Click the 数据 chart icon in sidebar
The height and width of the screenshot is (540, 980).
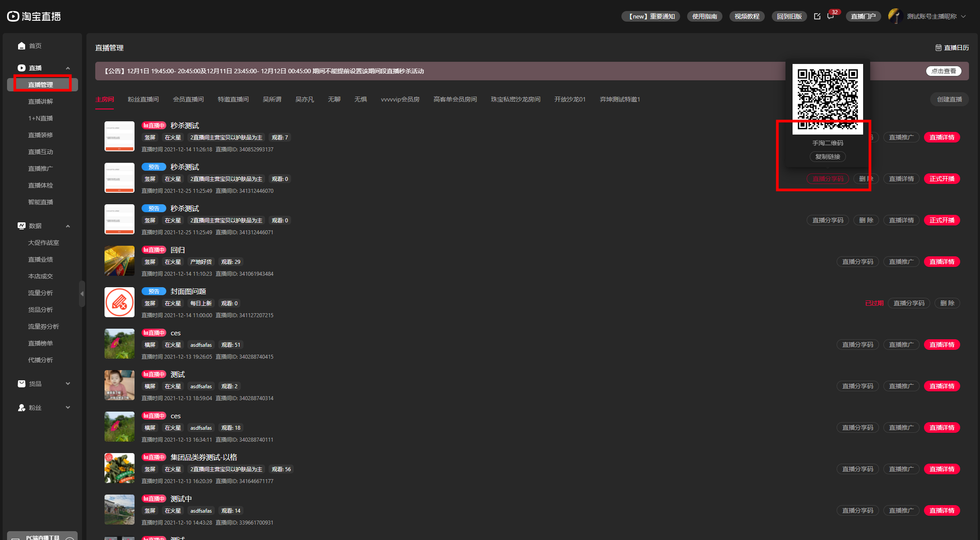[22, 226]
